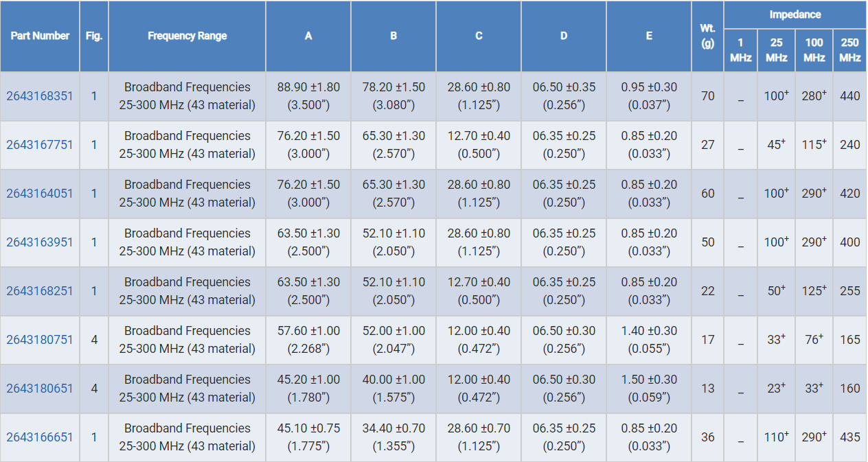This screenshot has width=868, height=462.
Task: Click the 2643180651 part link
Action: pyautogui.click(x=39, y=389)
